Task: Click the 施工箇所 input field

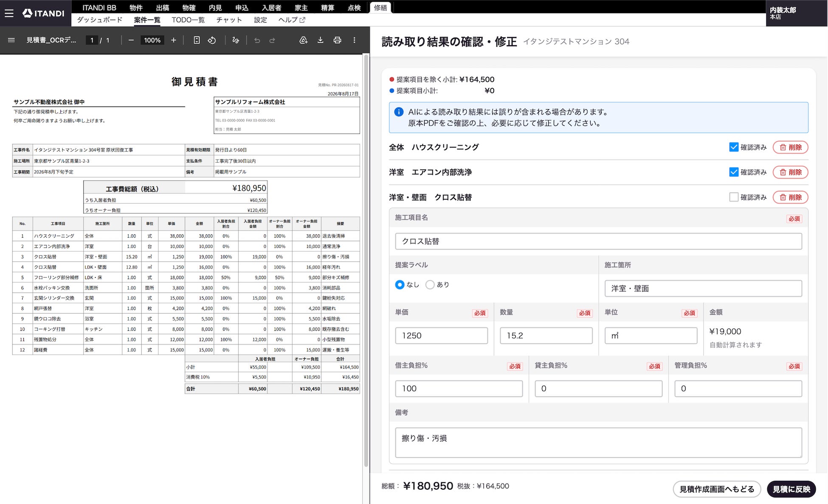Action: (703, 288)
